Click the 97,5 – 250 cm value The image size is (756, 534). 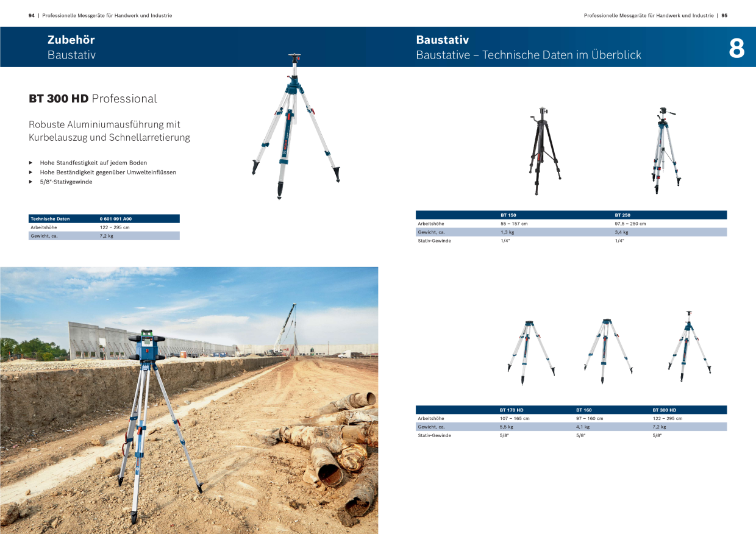pyautogui.click(x=630, y=224)
